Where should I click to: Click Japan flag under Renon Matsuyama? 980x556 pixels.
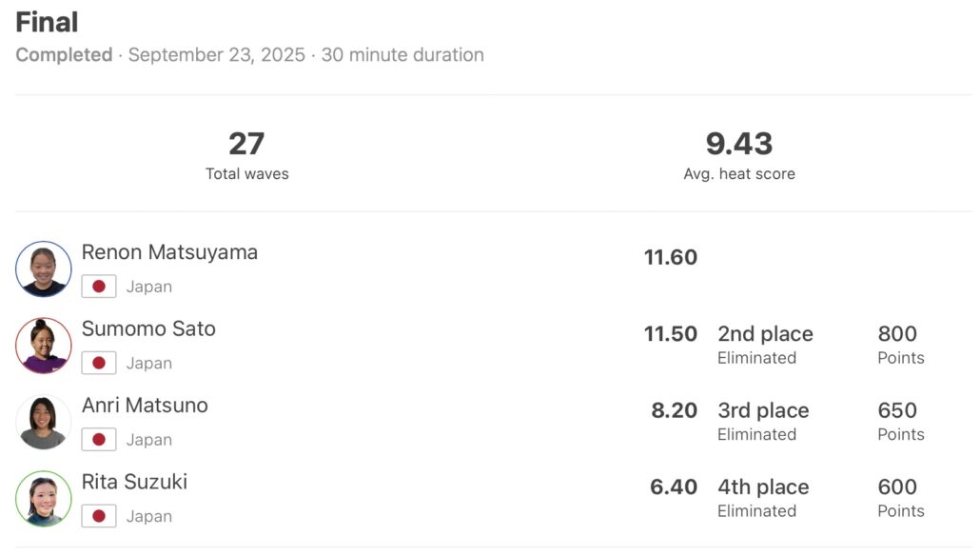pyautogui.click(x=99, y=287)
